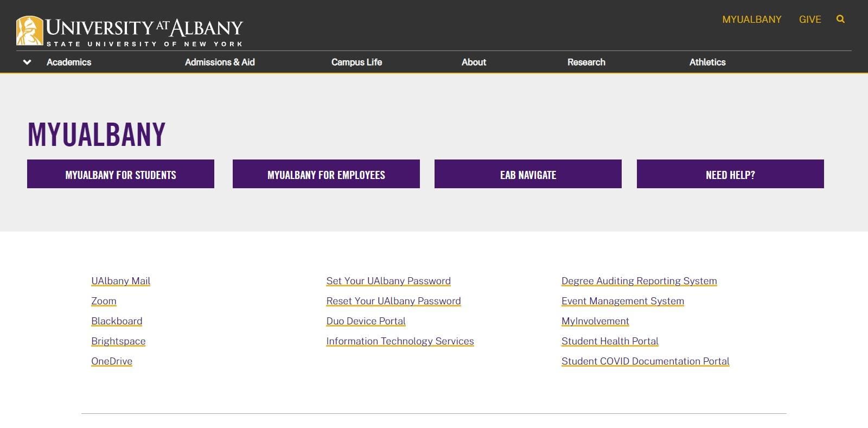Screen dimensions: 868x428
Task: Go to Blackboard
Action: 117,321
